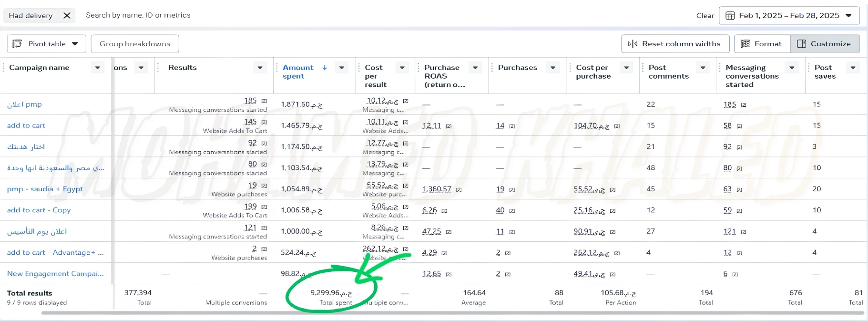Open the 'add to cart' campaign
The height and width of the screenshot is (321, 868).
[26, 125]
